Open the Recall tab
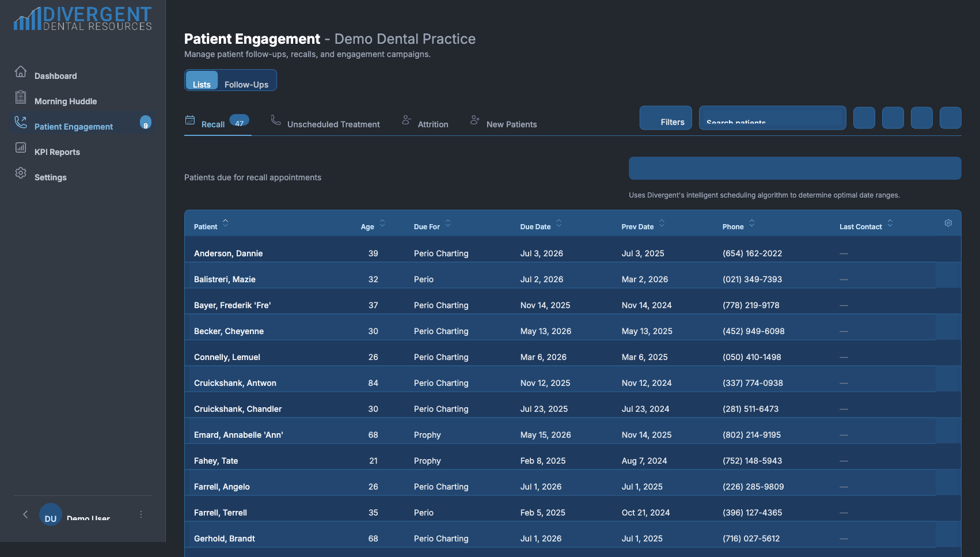The width and height of the screenshot is (980, 557). point(218,123)
